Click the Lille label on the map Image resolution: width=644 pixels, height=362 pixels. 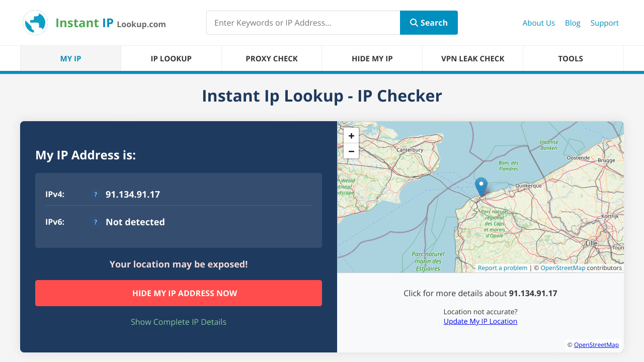tap(592, 243)
